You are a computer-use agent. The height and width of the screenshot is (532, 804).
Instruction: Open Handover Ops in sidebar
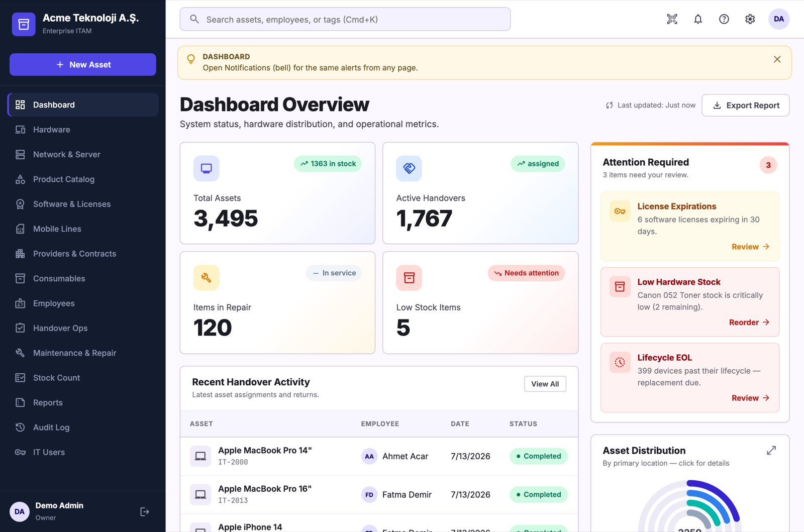83,328
